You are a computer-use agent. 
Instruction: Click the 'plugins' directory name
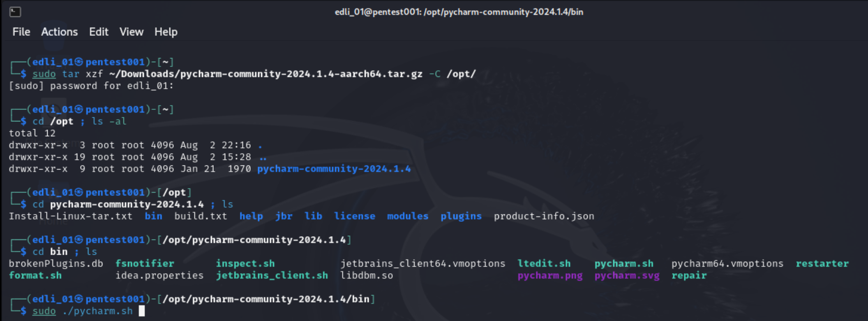pyautogui.click(x=461, y=216)
